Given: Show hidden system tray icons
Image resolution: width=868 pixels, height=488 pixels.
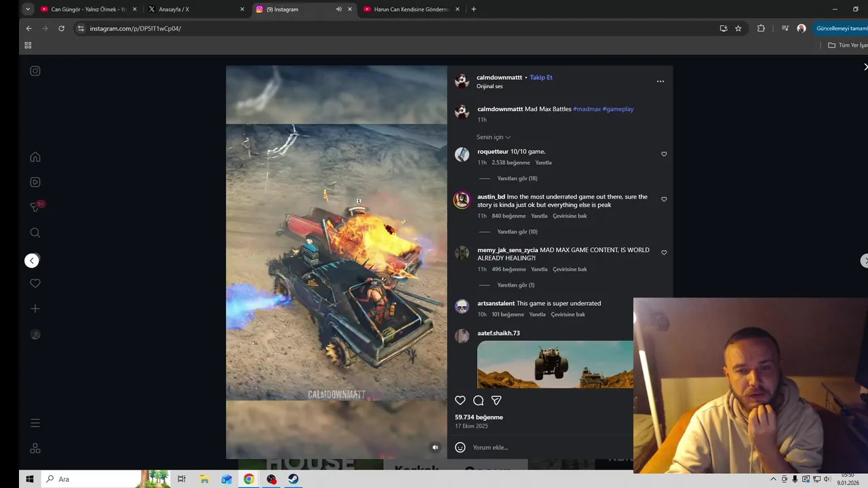Looking at the screenshot, I should [773, 479].
